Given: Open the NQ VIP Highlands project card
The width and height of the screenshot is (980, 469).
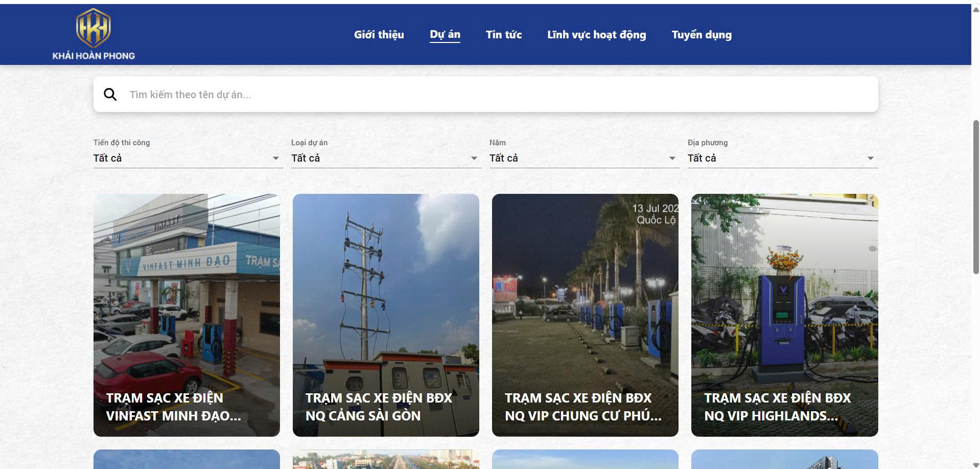Looking at the screenshot, I should pyautogui.click(x=784, y=315).
